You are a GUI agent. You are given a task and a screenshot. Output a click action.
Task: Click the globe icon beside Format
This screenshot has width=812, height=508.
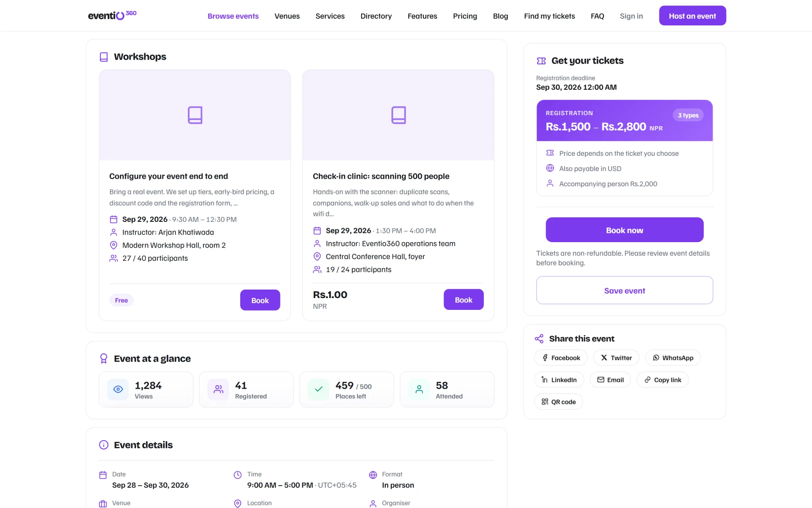373,475
